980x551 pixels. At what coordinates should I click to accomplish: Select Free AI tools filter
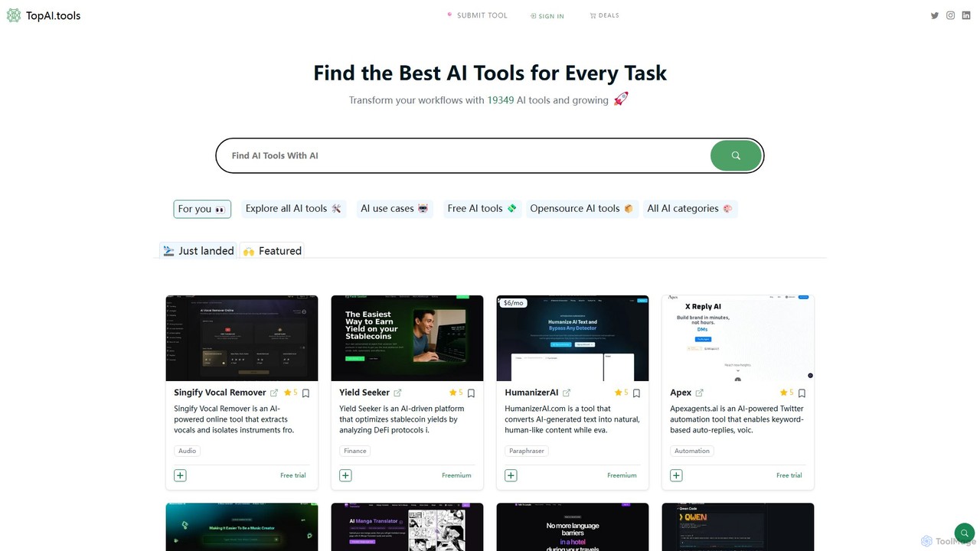point(482,208)
